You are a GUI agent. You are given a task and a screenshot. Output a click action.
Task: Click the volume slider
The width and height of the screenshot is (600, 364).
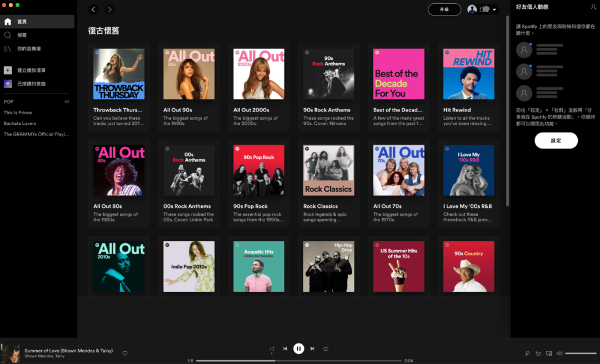(581, 353)
